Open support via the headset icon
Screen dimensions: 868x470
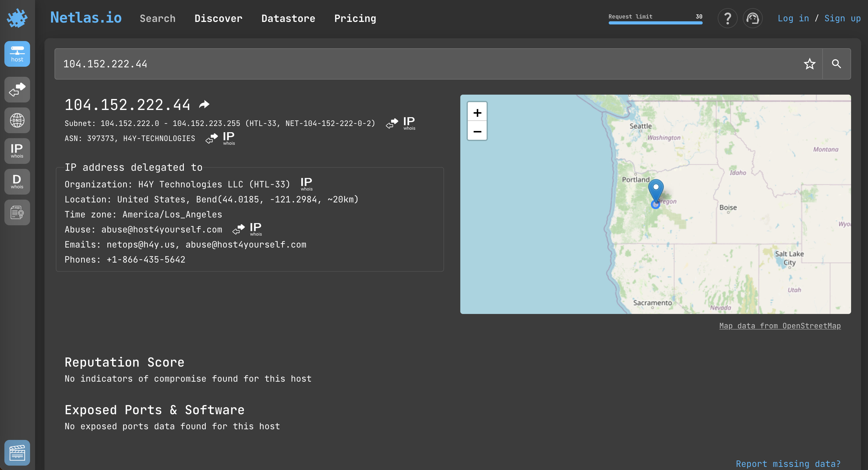click(753, 18)
